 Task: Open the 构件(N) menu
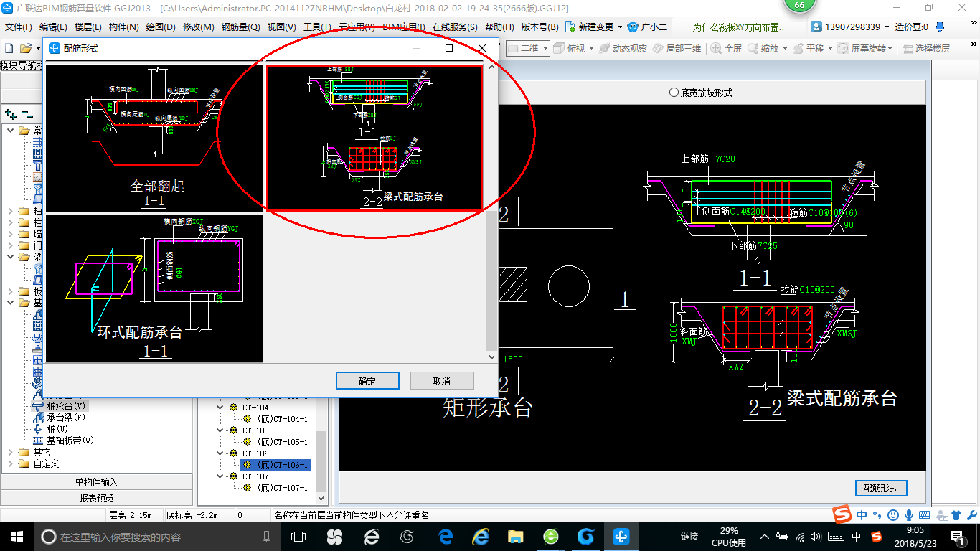[x=124, y=27]
